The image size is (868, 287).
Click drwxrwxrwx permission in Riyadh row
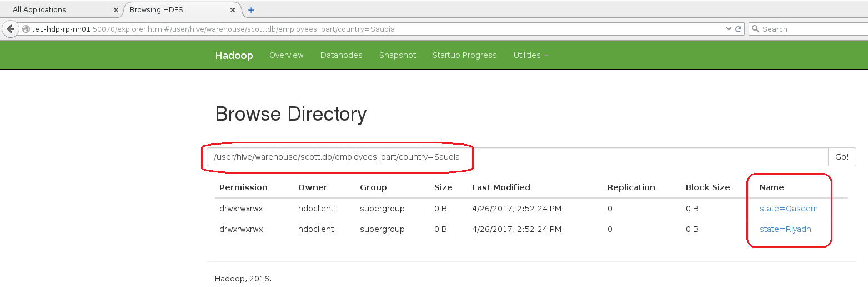pyautogui.click(x=241, y=229)
